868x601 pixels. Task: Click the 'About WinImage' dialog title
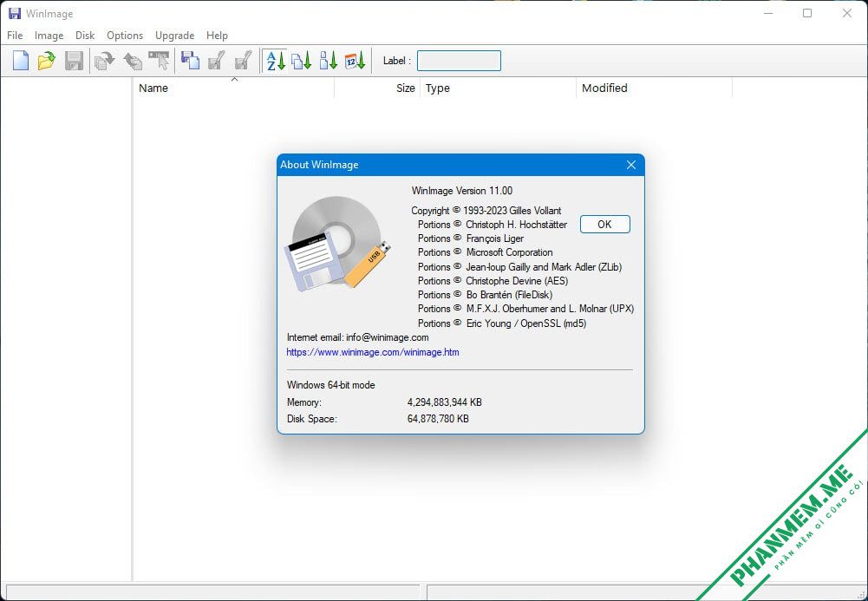pos(319,165)
